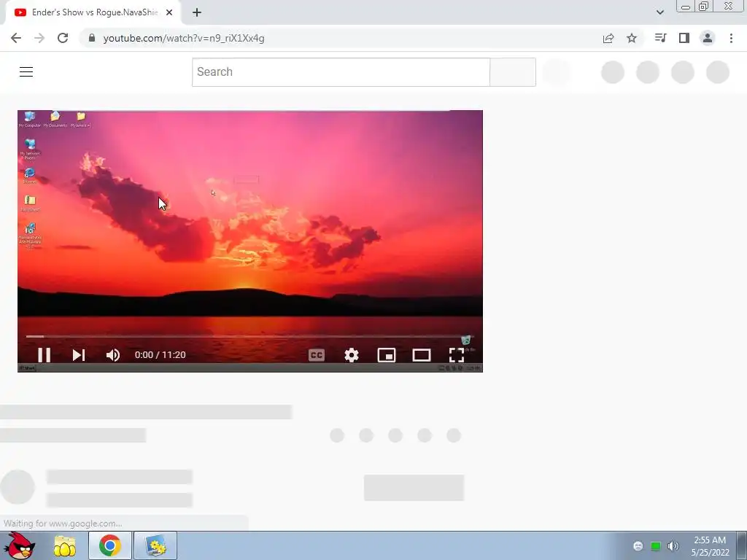The image size is (747, 560).
Task: Mute the video volume speaker icon
Action: pyautogui.click(x=113, y=355)
